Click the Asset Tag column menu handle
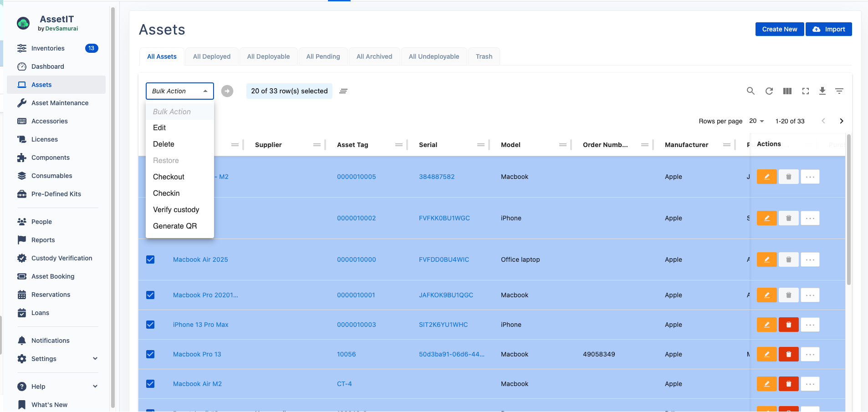 [399, 145]
